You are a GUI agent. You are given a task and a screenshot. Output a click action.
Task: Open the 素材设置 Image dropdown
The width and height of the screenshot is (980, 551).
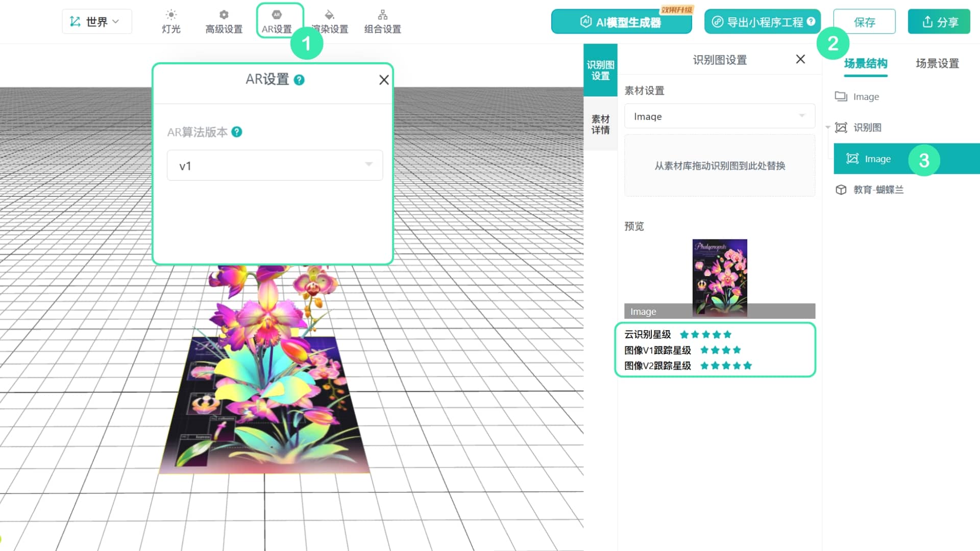click(720, 116)
